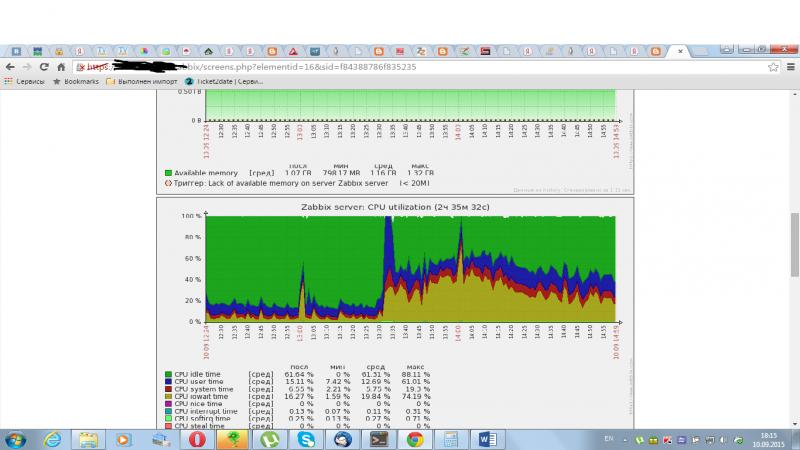Open Skype from the taskbar
The width and height of the screenshot is (800, 450).
(x=306, y=439)
